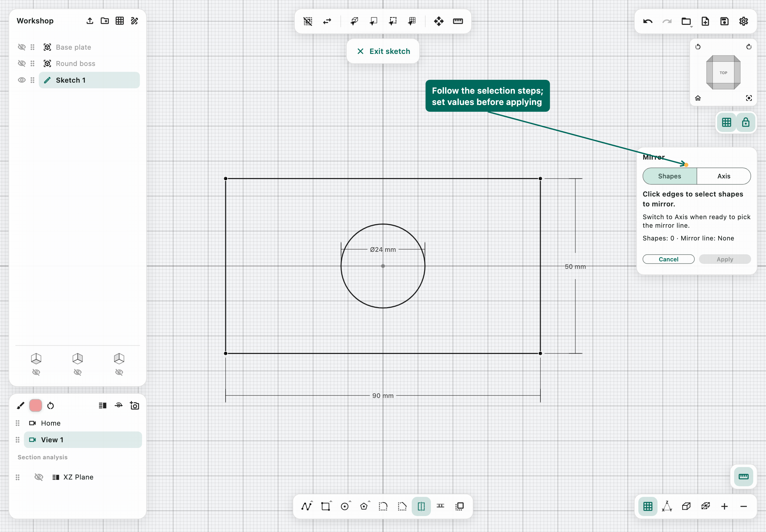Click the undo arrow
The width and height of the screenshot is (766, 532).
648,21
